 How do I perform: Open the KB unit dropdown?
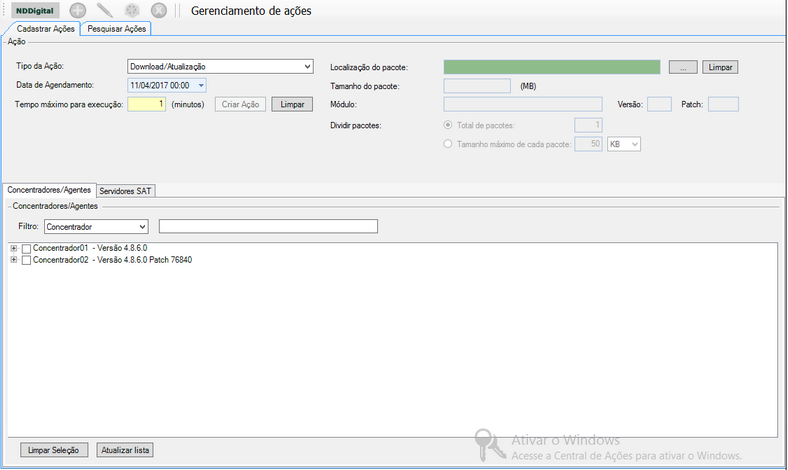point(624,144)
